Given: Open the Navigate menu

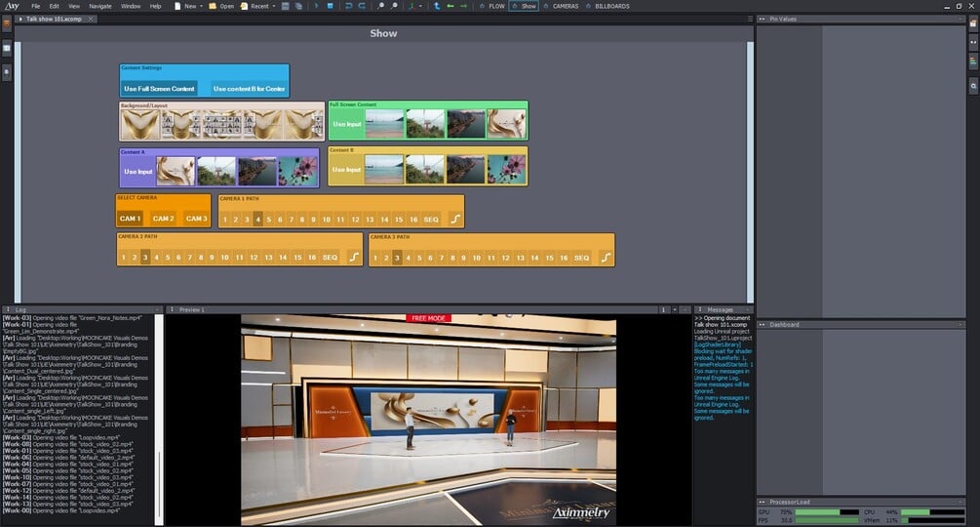Looking at the screenshot, I should [x=100, y=6].
